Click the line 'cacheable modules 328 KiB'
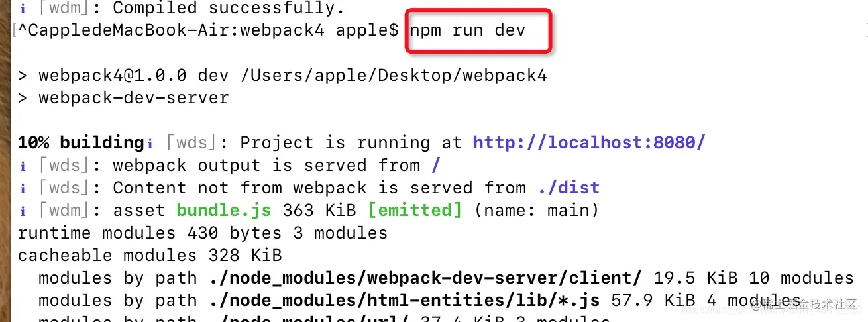The image size is (868, 322). tap(150, 255)
